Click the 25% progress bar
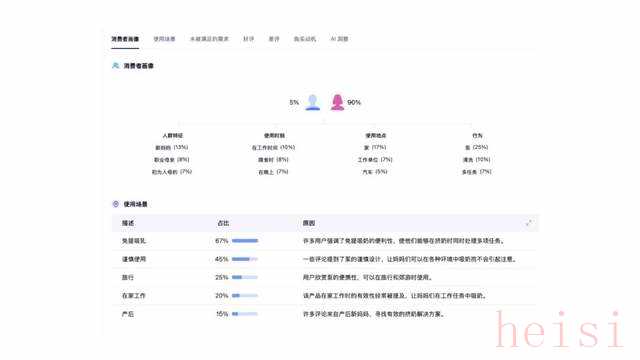This screenshot has height=360, width=640. pos(245,278)
